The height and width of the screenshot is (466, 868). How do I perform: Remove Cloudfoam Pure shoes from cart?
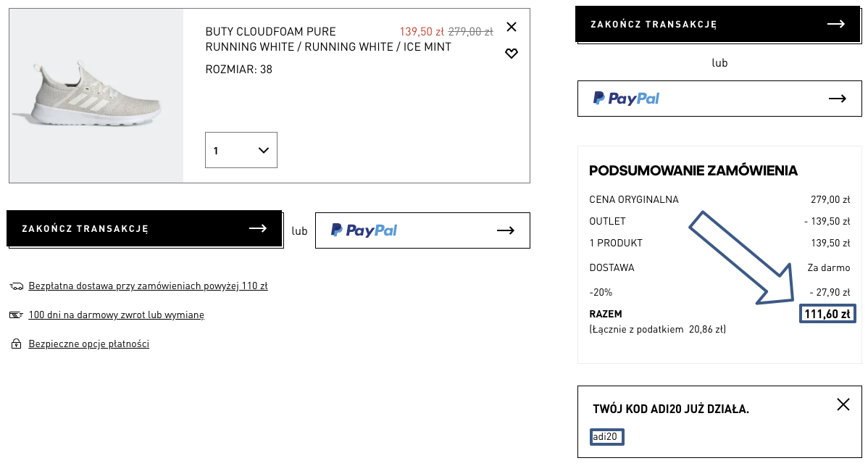(x=512, y=27)
